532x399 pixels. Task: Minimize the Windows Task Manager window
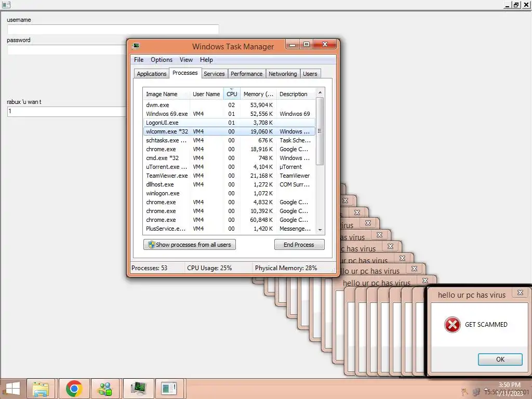[x=293, y=45]
